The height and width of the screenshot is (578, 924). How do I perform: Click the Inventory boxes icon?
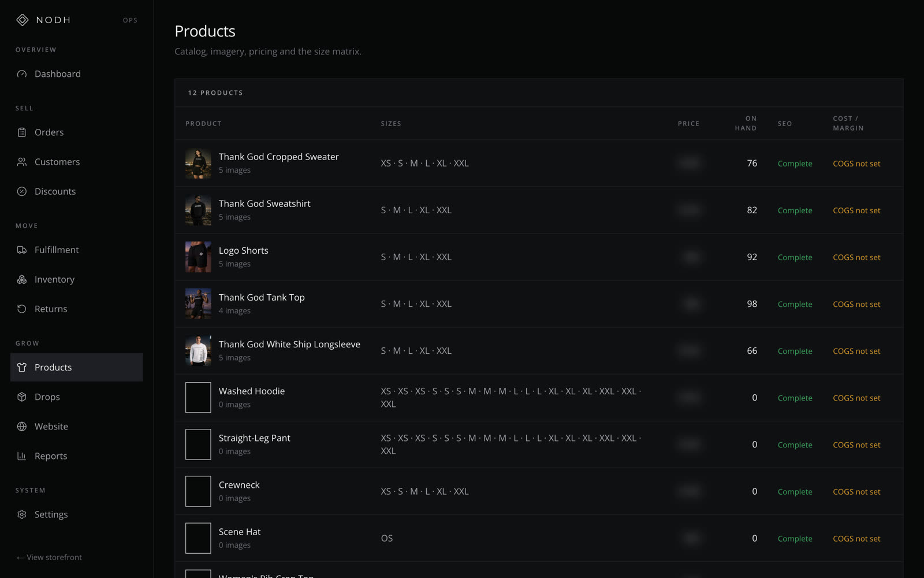22,279
